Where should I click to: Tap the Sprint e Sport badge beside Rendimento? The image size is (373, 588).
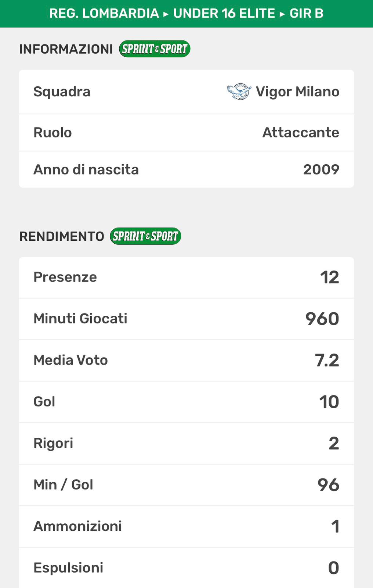(145, 236)
